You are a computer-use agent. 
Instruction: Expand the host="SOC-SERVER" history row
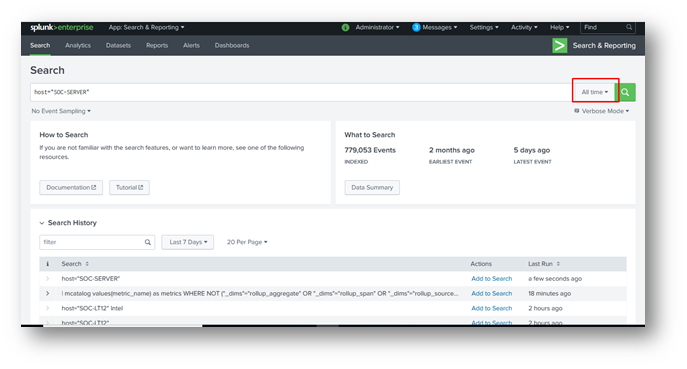coord(47,279)
